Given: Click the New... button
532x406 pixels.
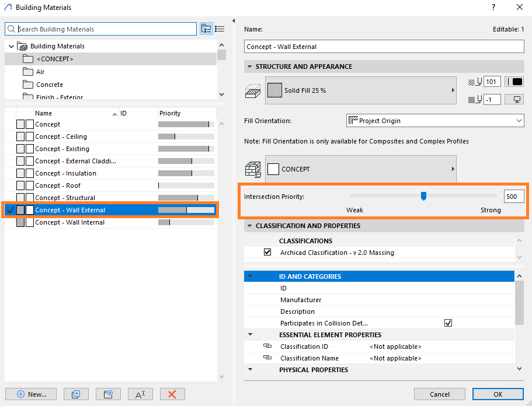Looking at the screenshot, I should pos(31,394).
